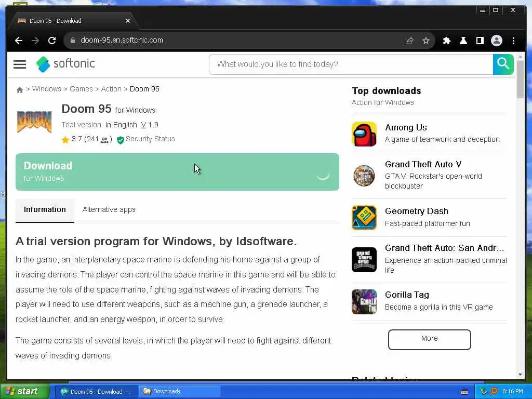Screen dimensions: 532x399
Task: Bookmark the page with the star icon
Action: click(x=426, y=41)
